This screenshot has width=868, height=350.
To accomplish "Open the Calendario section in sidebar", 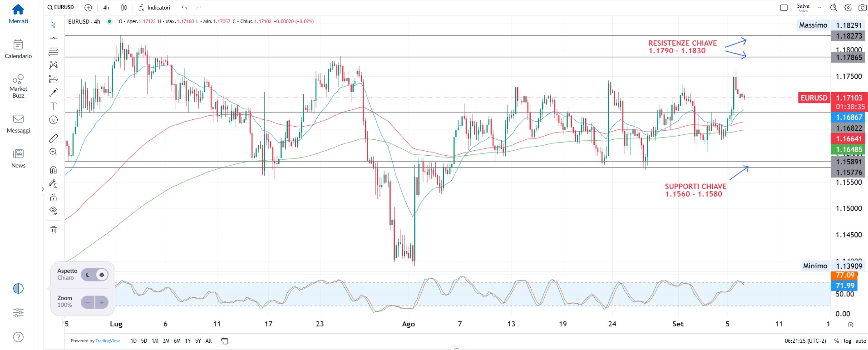I will (x=18, y=49).
